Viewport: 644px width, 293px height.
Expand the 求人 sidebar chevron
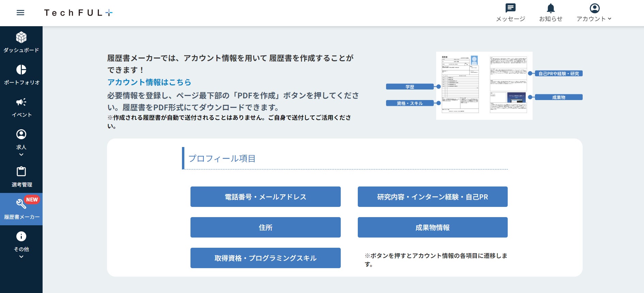[21, 154]
